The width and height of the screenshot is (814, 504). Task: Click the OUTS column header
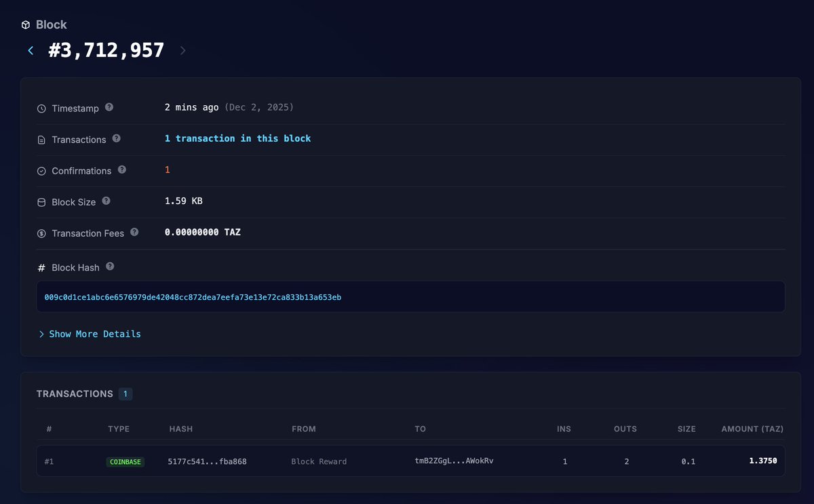(x=625, y=429)
